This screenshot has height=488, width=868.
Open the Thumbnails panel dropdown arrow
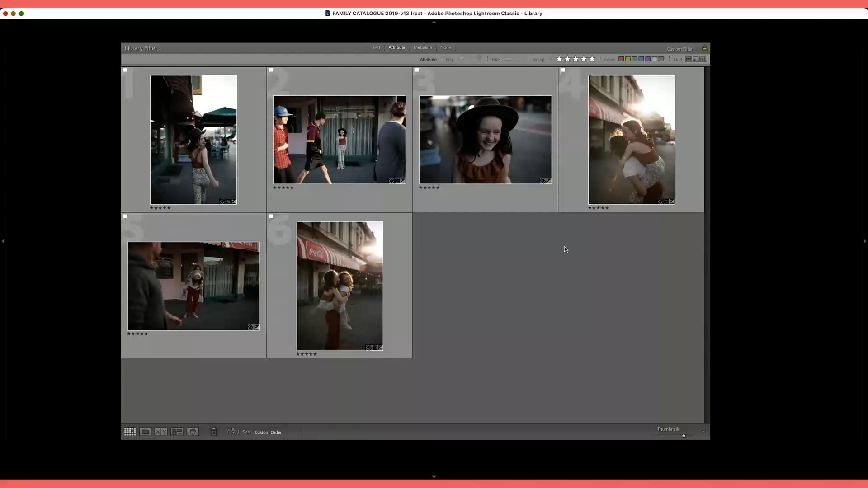coord(703,432)
